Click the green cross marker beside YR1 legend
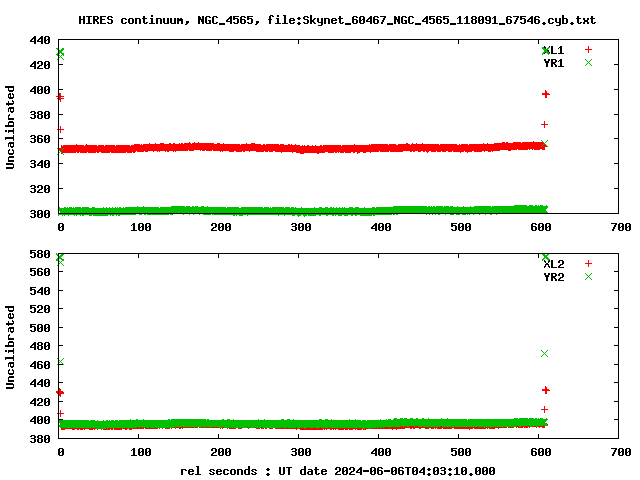The image size is (640, 480). point(588,62)
